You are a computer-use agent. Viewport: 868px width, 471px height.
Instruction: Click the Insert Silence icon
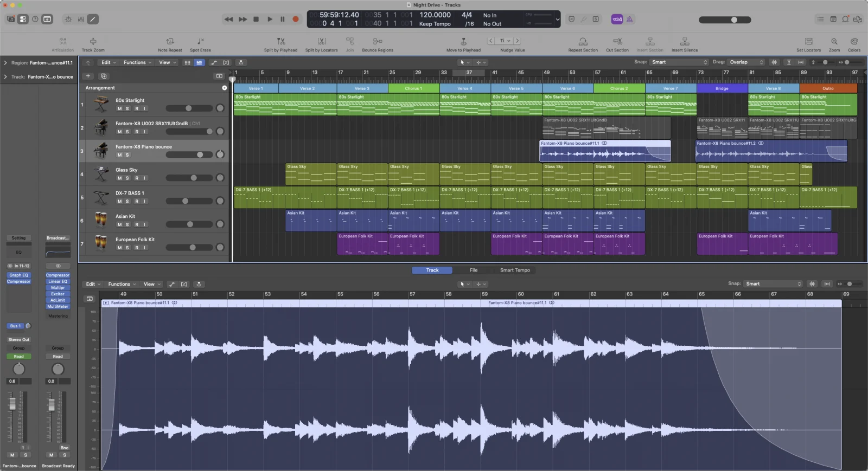(685, 41)
